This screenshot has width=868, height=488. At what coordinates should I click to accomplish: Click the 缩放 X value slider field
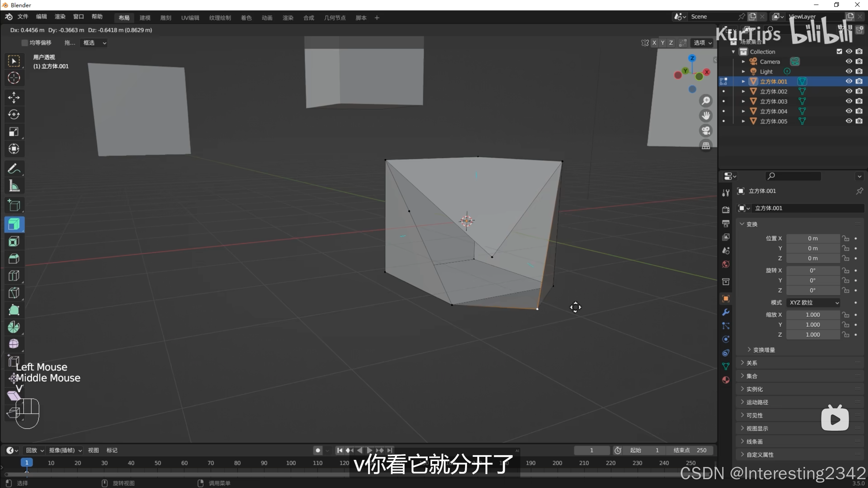pos(813,315)
